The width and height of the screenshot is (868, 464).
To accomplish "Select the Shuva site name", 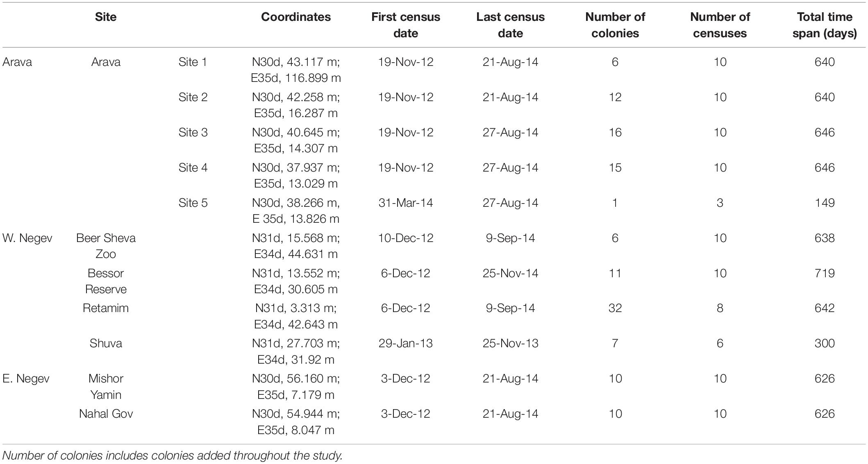I will coord(106,343).
